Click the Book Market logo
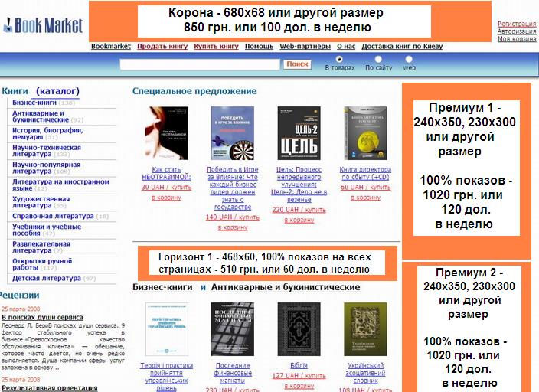The height and width of the screenshot is (392, 539). click(x=43, y=26)
